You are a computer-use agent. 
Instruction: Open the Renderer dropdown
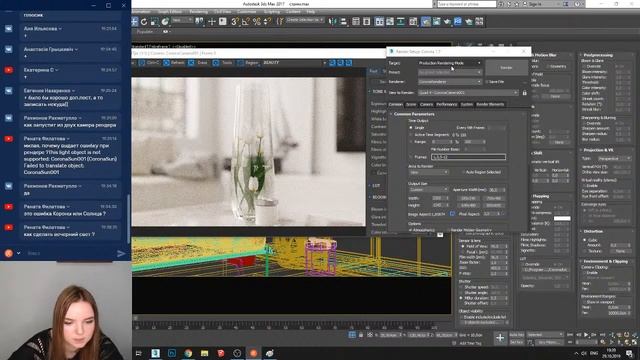[x=449, y=82]
